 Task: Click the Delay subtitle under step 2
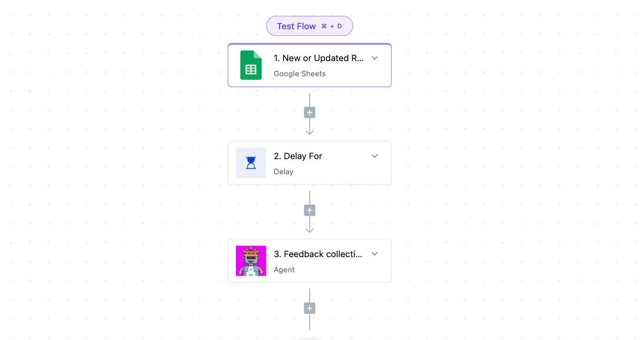click(x=284, y=172)
